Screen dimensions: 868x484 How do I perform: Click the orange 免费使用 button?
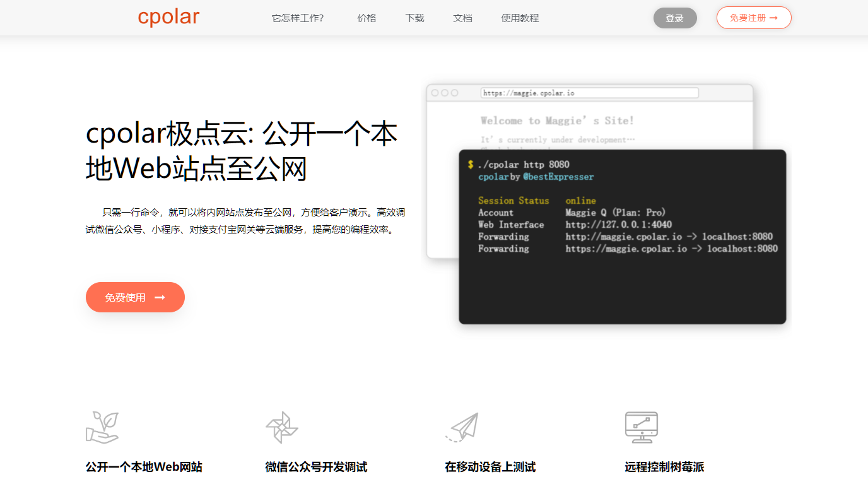135,297
